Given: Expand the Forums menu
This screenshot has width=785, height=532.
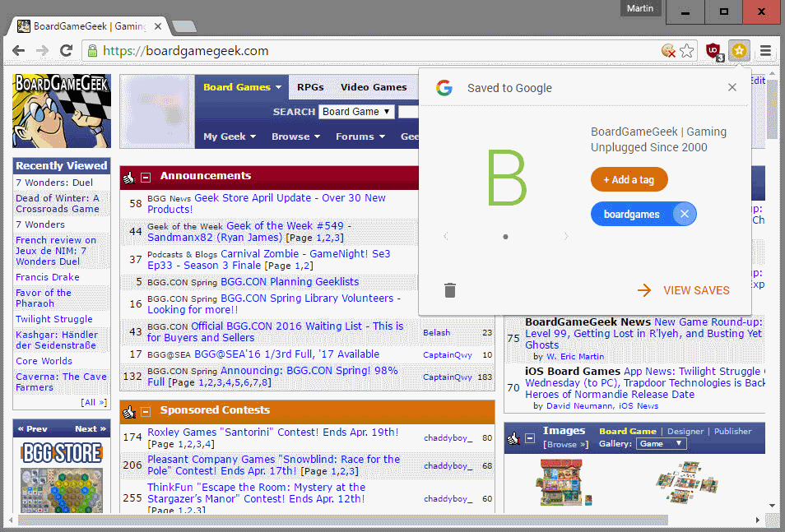Looking at the screenshot, I should [360, 136].
